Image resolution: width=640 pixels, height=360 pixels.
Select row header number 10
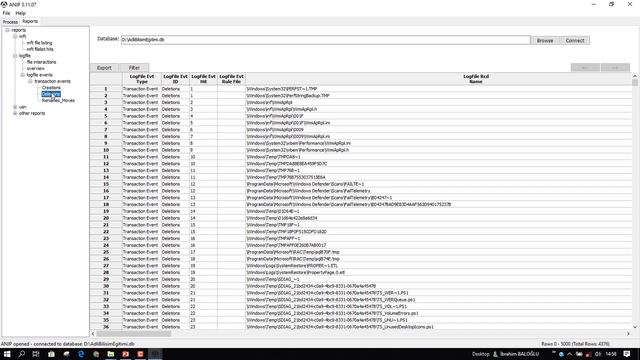click(106, 150)
